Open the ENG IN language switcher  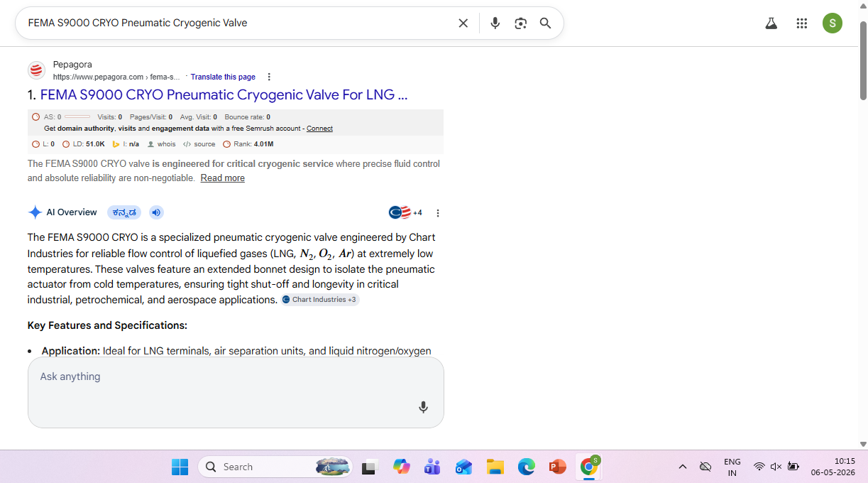[x=732, y=467]
